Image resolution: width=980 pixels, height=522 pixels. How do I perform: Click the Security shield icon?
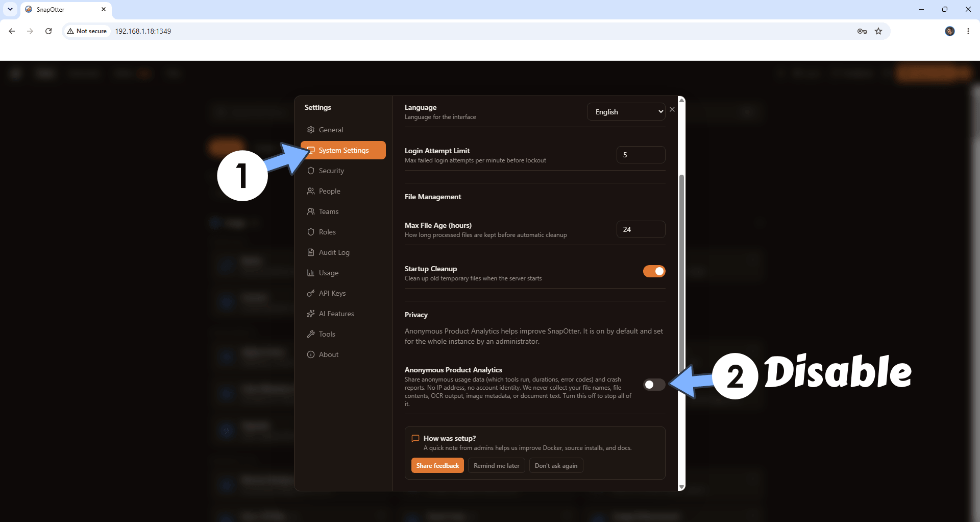pyautogui.click(x=310, y=171)
